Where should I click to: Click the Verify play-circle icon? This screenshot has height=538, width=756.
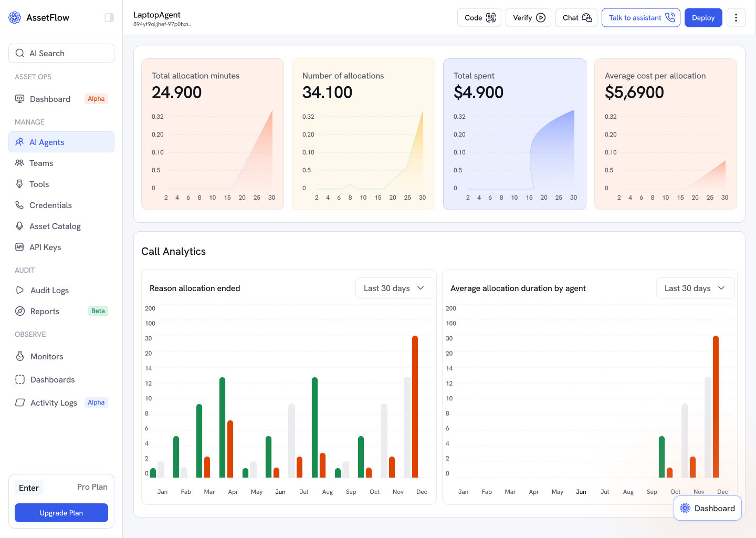[x=541, y=17]
